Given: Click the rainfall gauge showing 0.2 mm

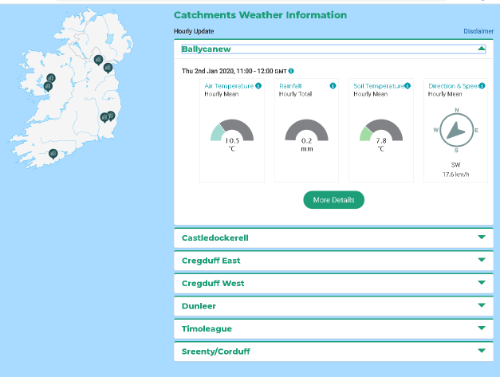Looking at the screenshot, I should (307, 130).
